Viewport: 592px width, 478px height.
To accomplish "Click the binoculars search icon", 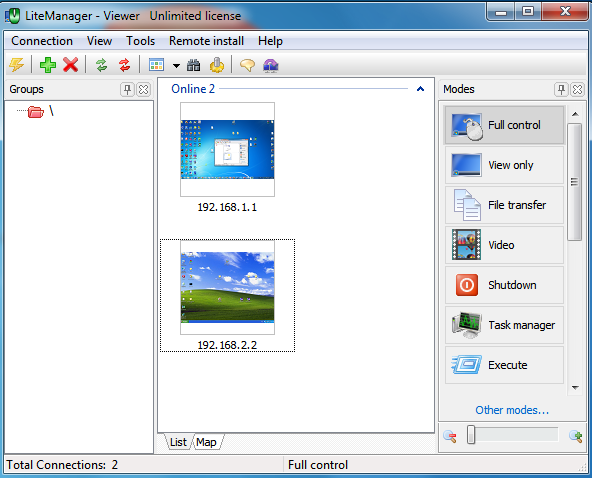I will (194, 65).
